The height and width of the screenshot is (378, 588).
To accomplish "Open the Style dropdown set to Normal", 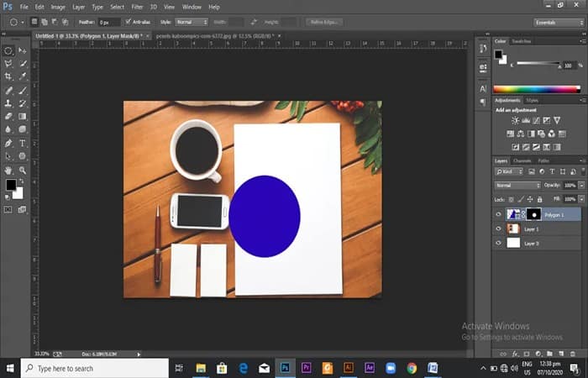I will tap(192, 22).
